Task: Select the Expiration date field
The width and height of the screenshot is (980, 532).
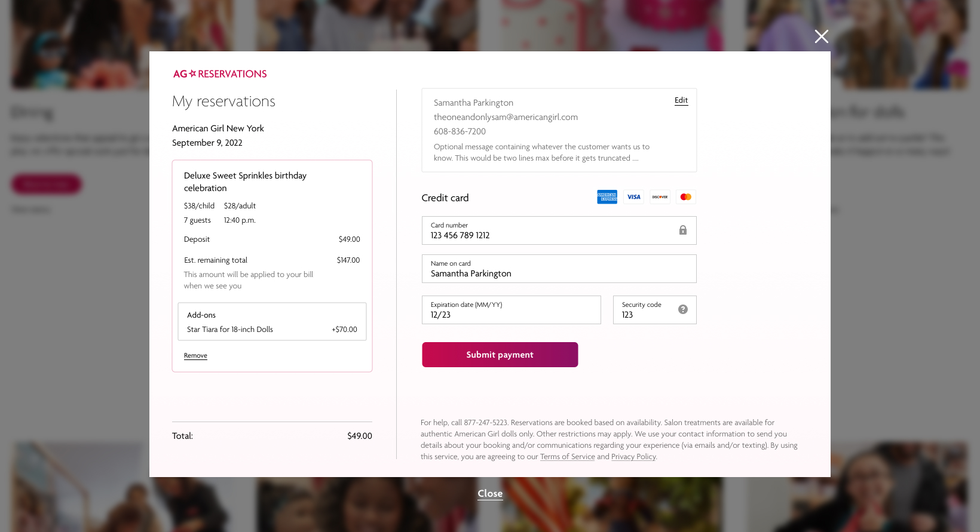Action: click(511, 315)
